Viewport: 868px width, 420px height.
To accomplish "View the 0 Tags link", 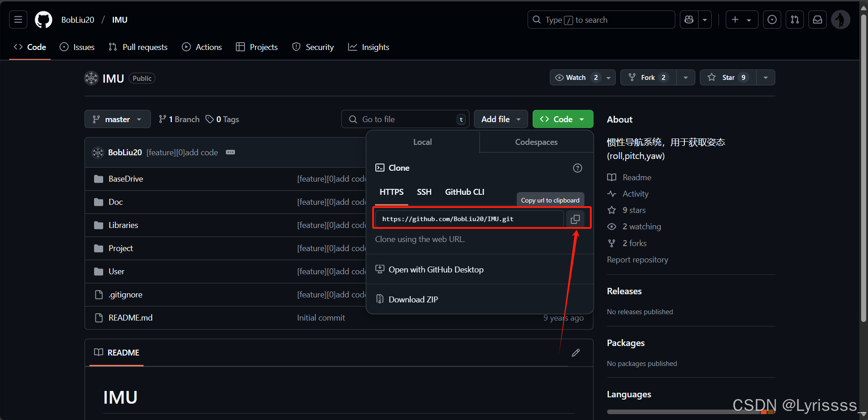I will [x=222, y=119].
